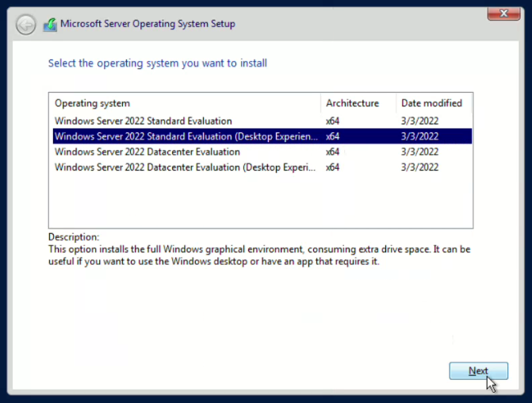The width and height of the screenshot is (532, 403).
Task: Select Windows Server 2022 Standard Evaluation (non-Desktop)
Action: tap(143, 121)
